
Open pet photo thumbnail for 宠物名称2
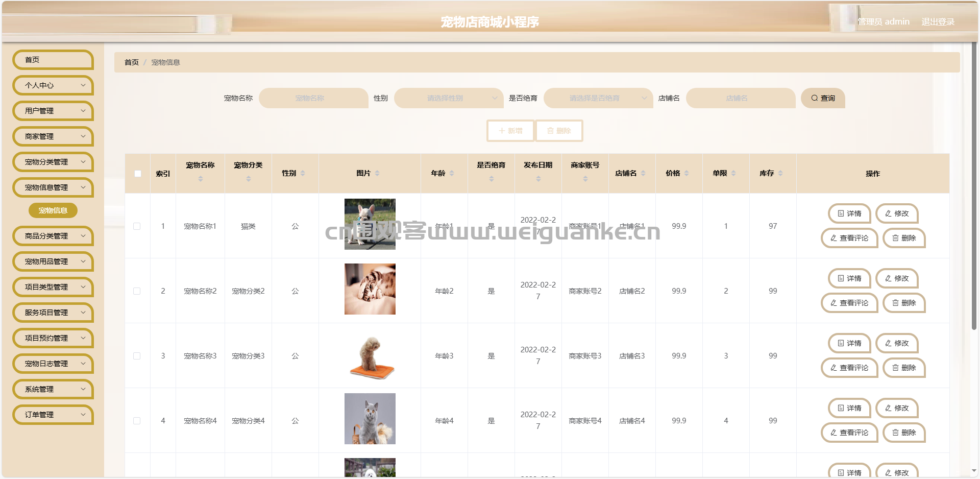[370, 289]
